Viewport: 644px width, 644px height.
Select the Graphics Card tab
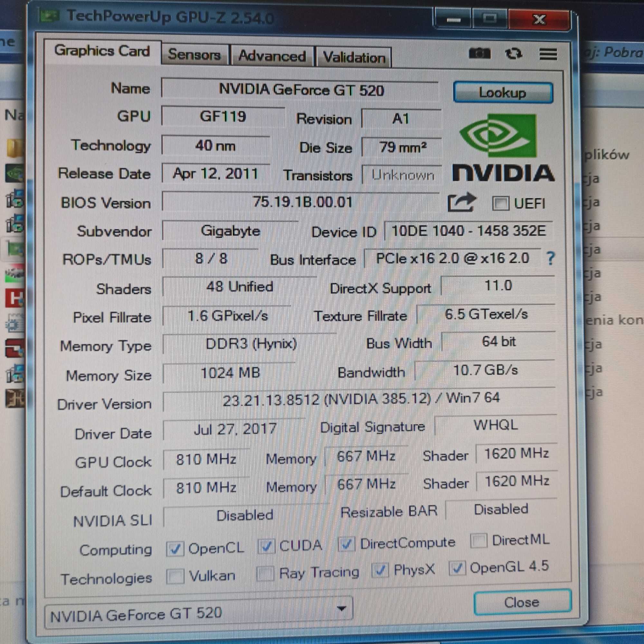pos(102,51)
